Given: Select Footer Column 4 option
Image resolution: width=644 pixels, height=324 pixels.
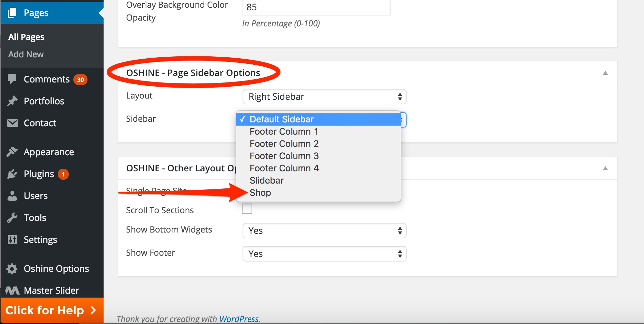Looking at the screenshot, I should [x=318, y=168].
